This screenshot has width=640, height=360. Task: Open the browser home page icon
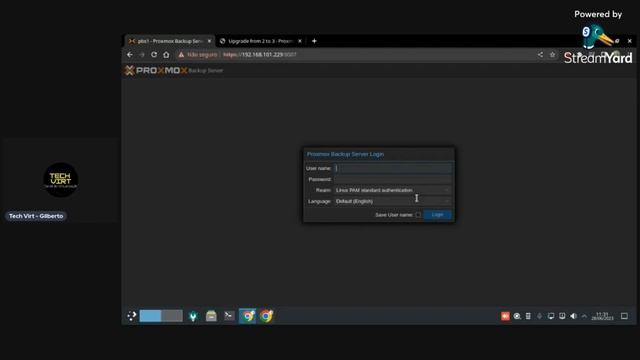(x=166, y=54)
